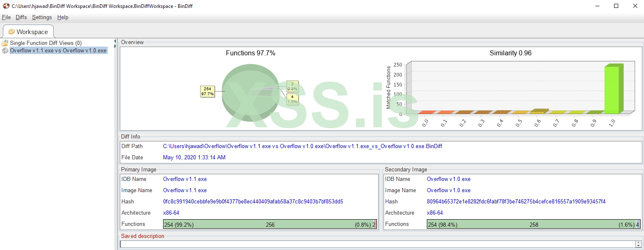Click the folder icon on the Workspace tab

click(x=12, y=32)
